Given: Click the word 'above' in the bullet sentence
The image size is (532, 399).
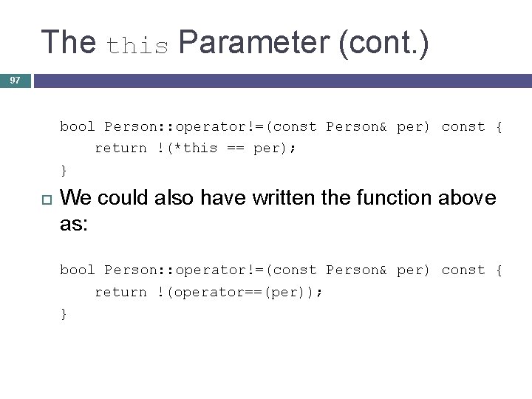Looking at the screenshot, I should pyautogui.click(x=468, y=198).
